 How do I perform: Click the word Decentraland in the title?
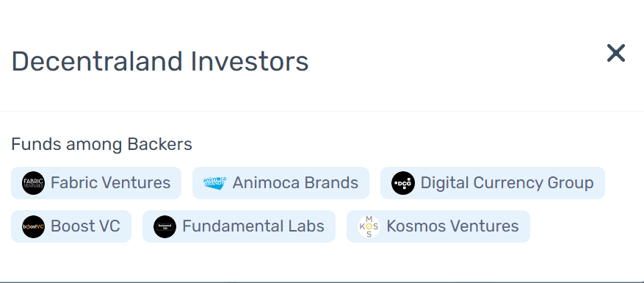point(97,62)
